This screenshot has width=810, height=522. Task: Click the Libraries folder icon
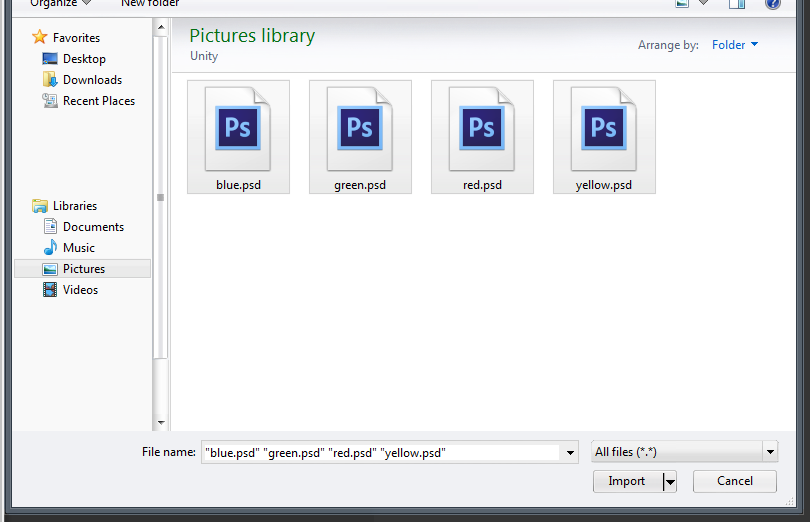[x=40, y=206]
